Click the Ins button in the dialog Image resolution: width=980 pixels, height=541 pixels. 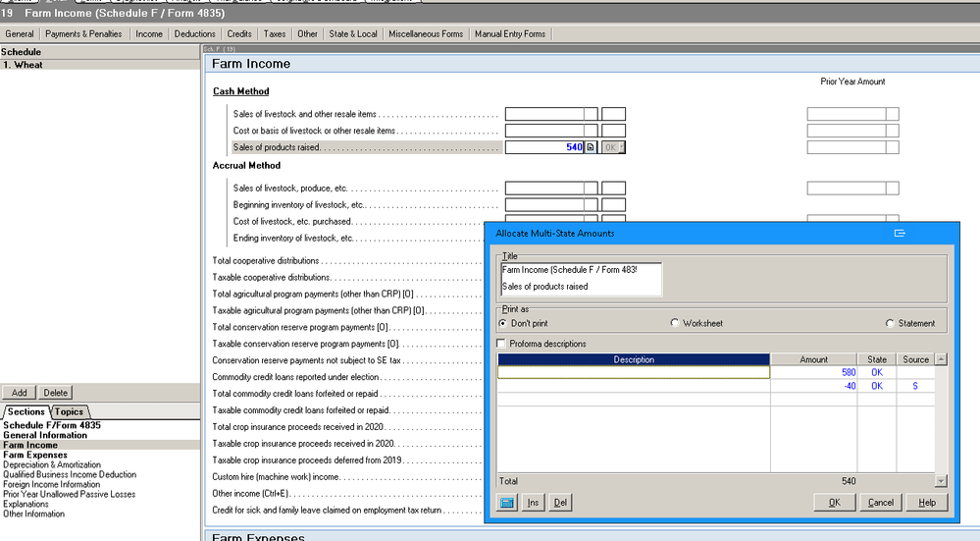533,503
